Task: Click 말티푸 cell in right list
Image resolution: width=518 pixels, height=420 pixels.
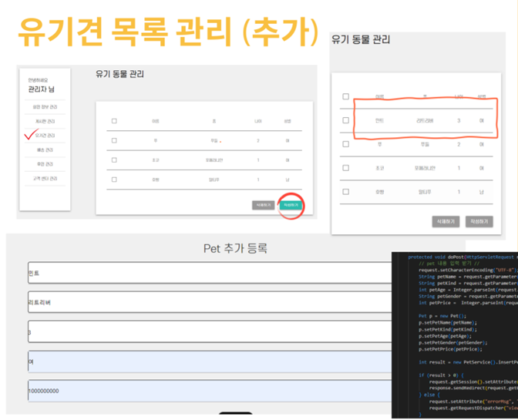Action: click(425, 192)
